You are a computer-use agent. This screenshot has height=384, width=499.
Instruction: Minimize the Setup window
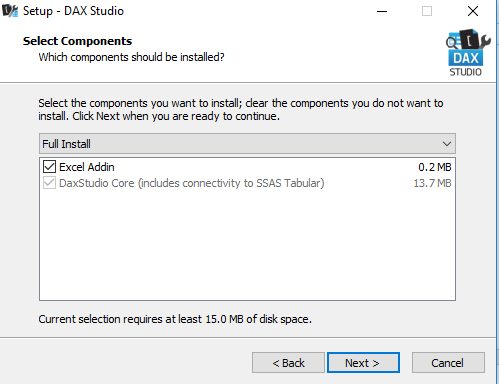click(382, 11)
